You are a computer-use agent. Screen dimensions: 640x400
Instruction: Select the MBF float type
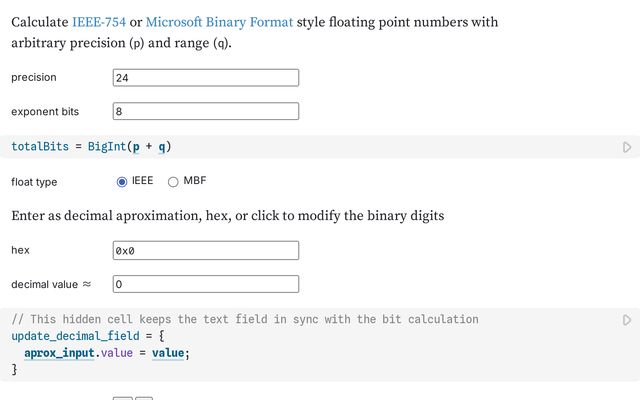coord(173,181)
